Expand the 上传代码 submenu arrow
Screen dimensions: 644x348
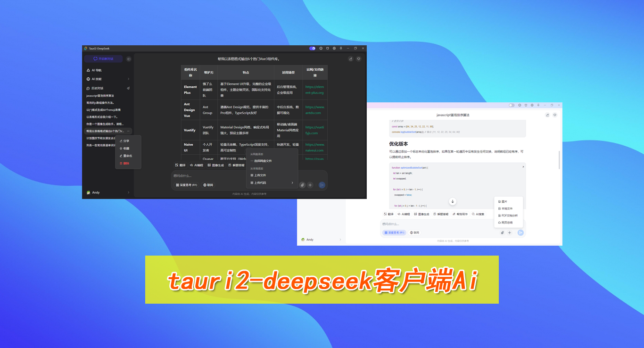pos(292,182)
